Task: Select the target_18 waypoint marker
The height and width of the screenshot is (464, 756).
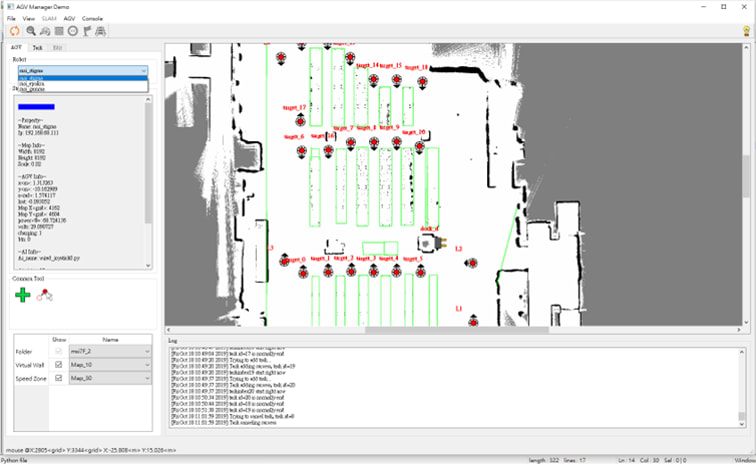Action: pyautogui.click(x=422, y=82)
